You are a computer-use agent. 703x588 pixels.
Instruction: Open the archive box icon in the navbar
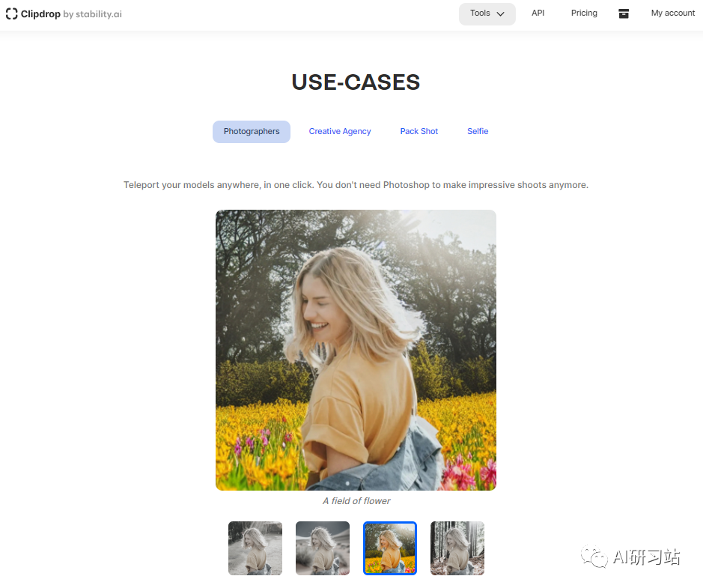click(624, 13)
